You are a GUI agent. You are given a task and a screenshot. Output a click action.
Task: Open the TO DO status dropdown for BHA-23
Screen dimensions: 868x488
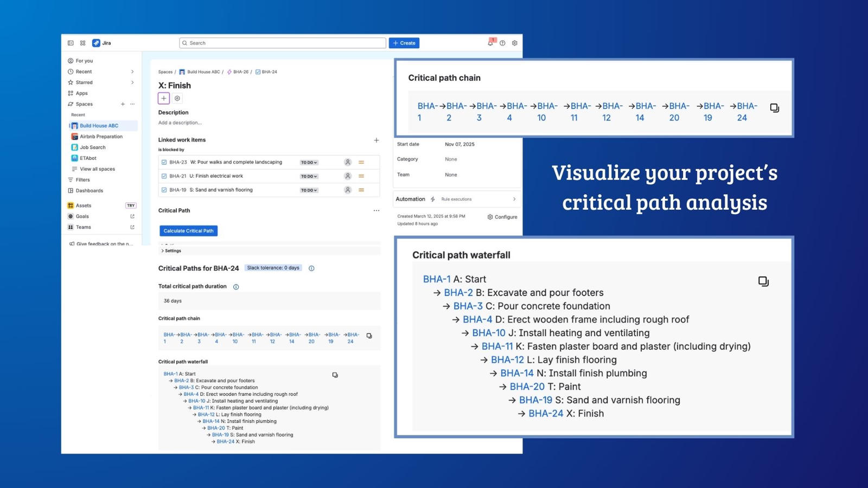coord(308,162)
